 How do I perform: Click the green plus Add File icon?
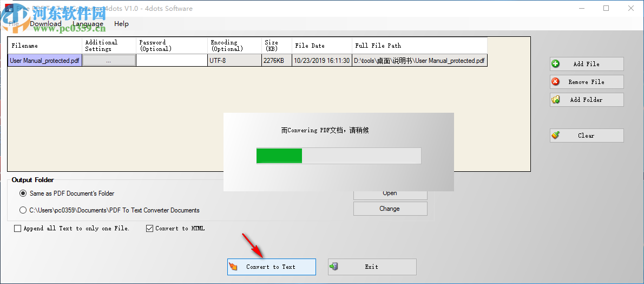tap(555, 64)
